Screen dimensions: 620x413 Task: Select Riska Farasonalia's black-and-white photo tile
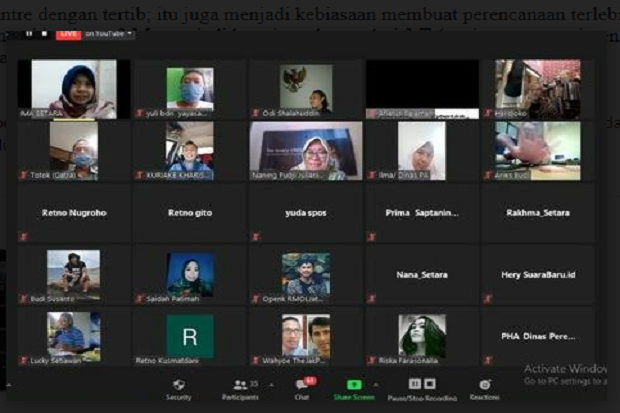[x=422, y=335]
